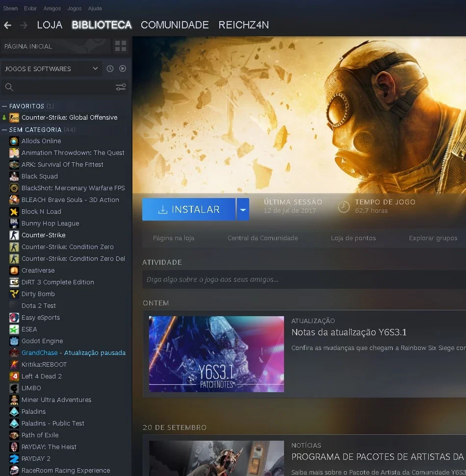This screenshot has width=466, height=476.
Task: Open the Y6S3.1 patch notes thumbnail
Action: tap(216, 354)
